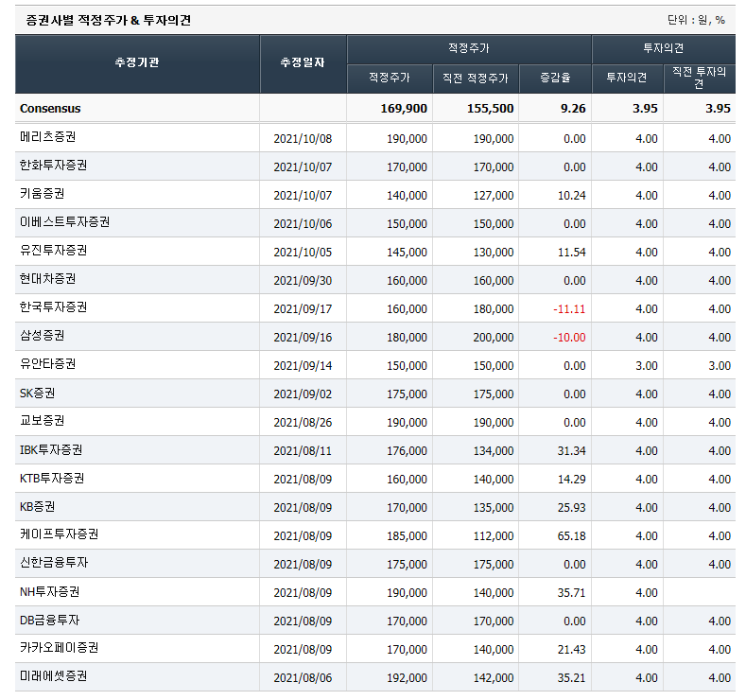Click 유안타증권 institution name
The image size is (746, 700).
pyautogui.click(x=47, y=364)
